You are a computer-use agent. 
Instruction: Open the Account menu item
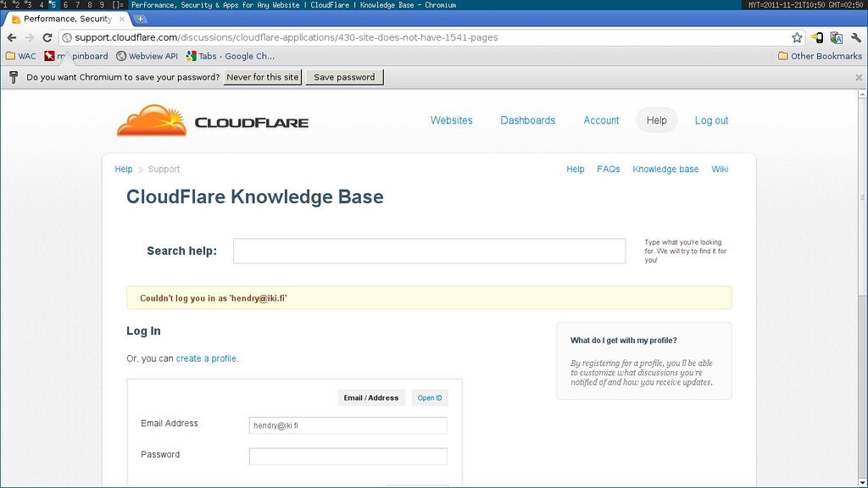(x=601, y=120)
